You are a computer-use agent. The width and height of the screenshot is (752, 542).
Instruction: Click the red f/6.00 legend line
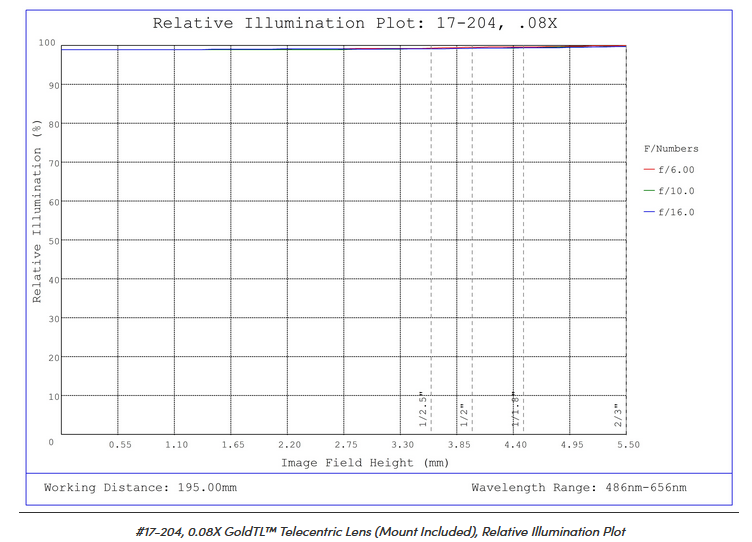tap(649, 170)
